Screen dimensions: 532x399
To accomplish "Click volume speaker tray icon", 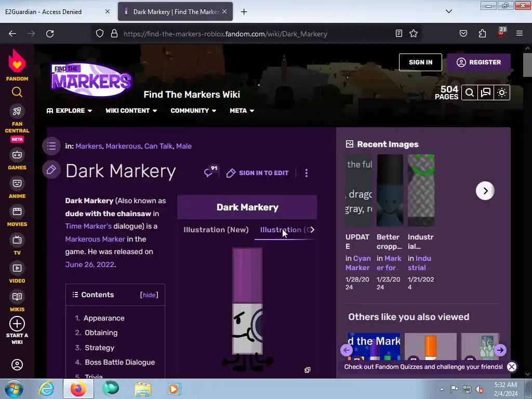I will point(480,390).
